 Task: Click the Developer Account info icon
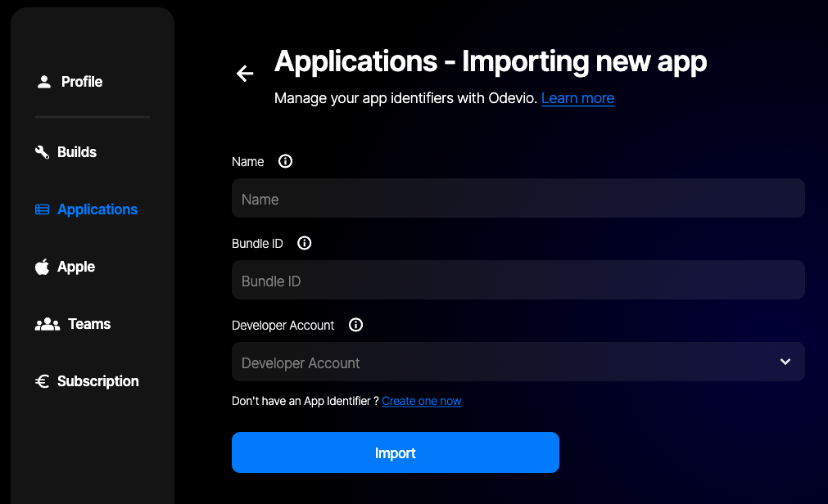tap(355, 325)
